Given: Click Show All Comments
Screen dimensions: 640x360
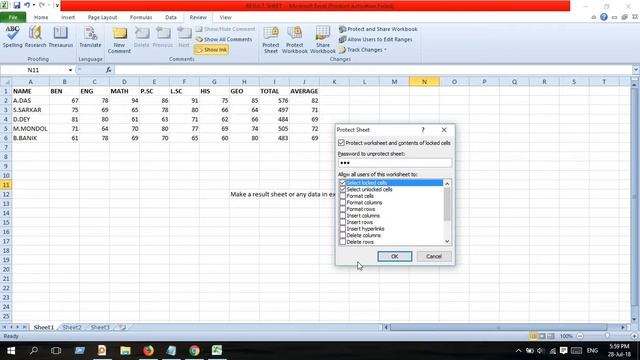Looking at the screenshot, I should [x=223, y=40].
